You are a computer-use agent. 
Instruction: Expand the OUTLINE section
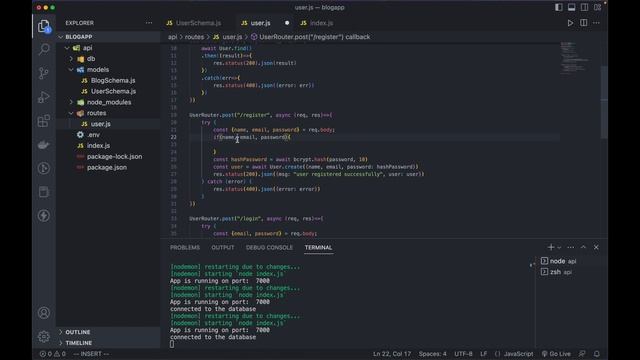click(108, 332)
